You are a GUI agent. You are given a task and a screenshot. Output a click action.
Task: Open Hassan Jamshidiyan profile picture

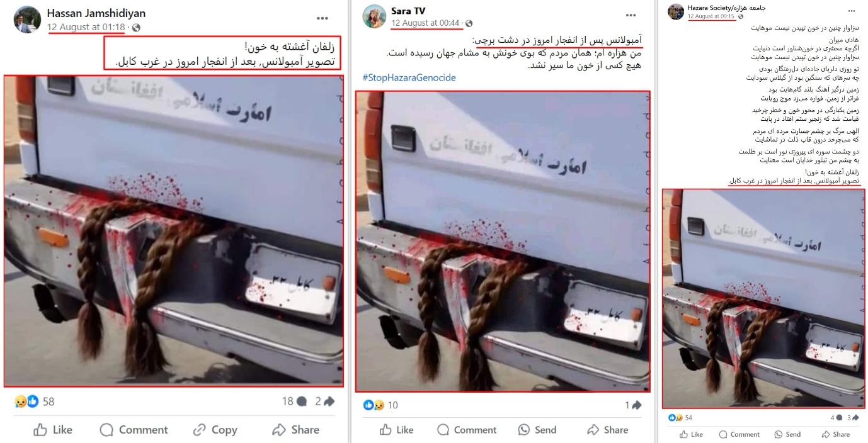pyautogui.click(x=28, y=20)
